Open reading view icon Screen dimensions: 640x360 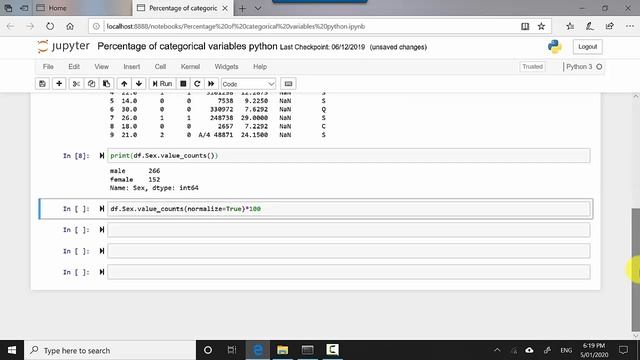[525, 26]
